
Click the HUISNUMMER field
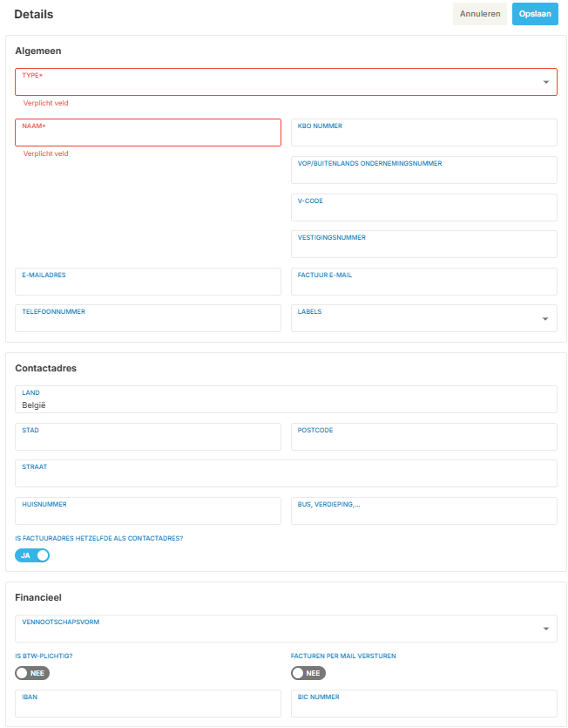point(148,511)
